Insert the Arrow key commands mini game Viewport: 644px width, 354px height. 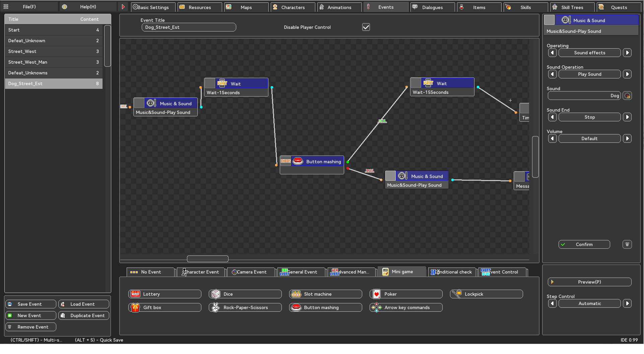click(406, 307)
